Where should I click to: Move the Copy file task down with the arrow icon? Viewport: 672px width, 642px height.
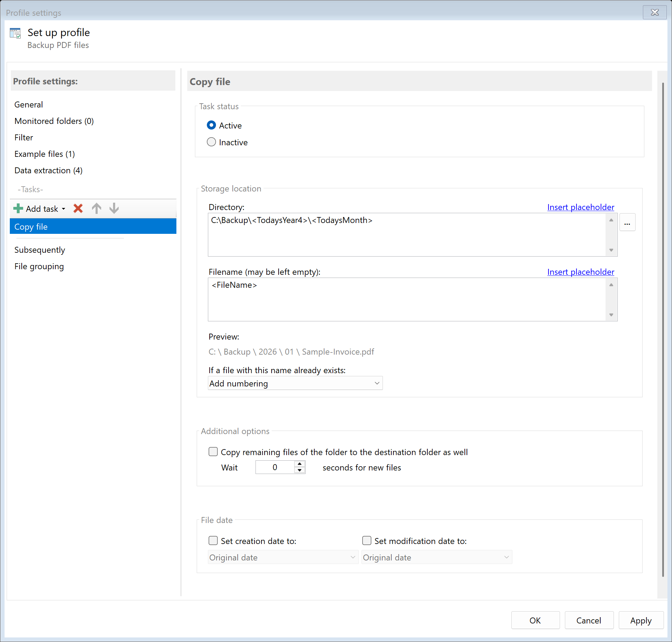coord(114,208)
